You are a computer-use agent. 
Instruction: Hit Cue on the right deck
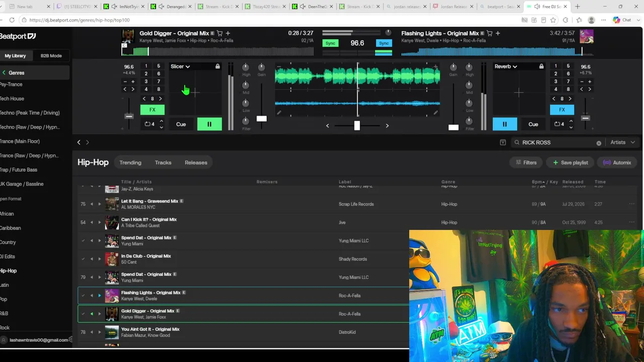pyautogui.click(x=533, y=124)
